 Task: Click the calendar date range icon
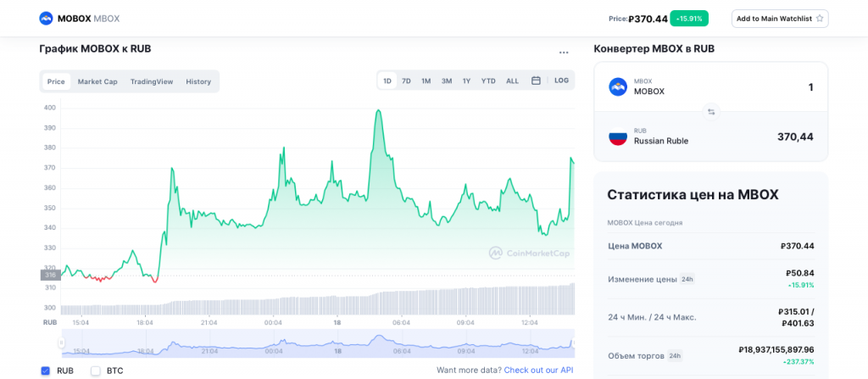536,81
